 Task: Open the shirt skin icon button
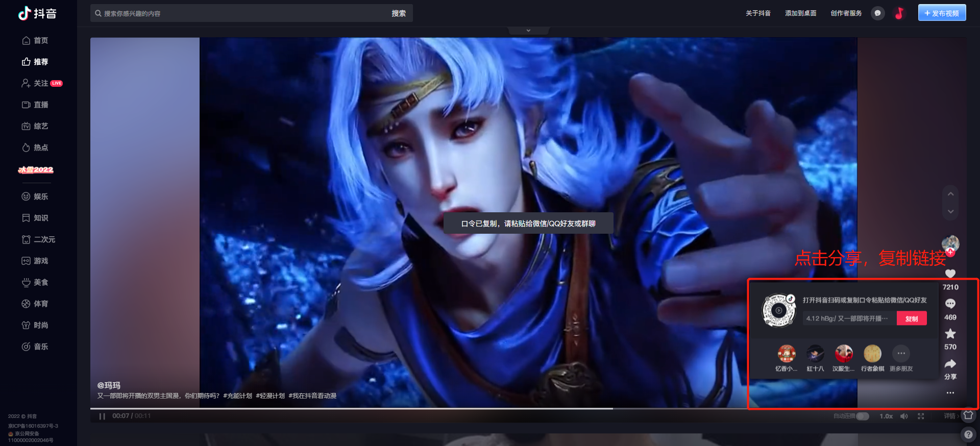click(x=968, y=415)
